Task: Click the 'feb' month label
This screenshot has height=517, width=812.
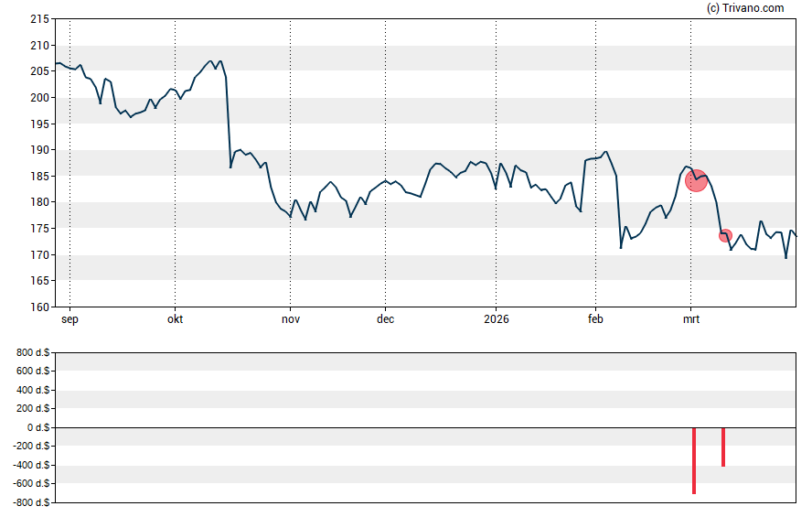Action: (x=595, y=319)
